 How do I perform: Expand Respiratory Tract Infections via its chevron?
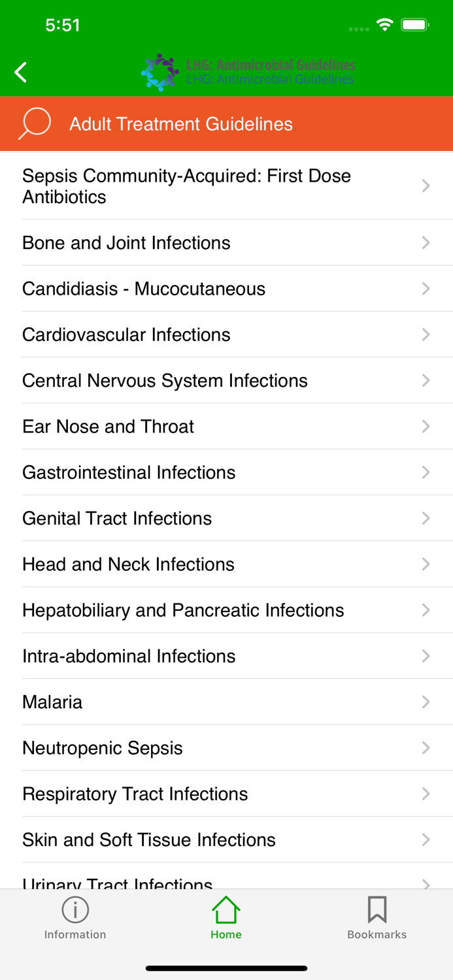pos(426,793)
